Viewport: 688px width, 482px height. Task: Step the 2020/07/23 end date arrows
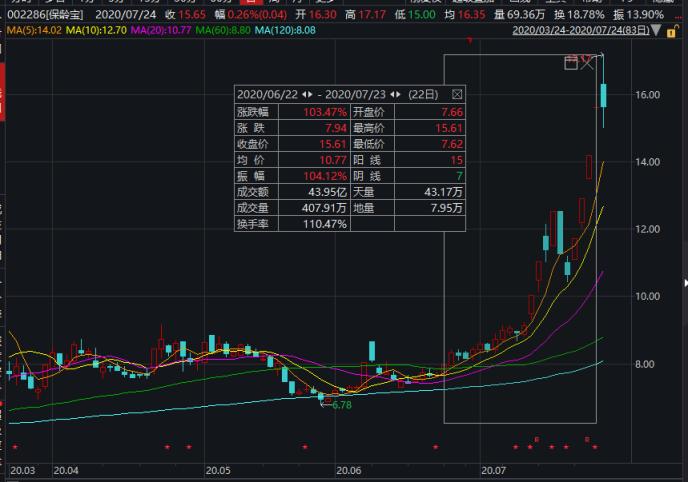[396, 93]
